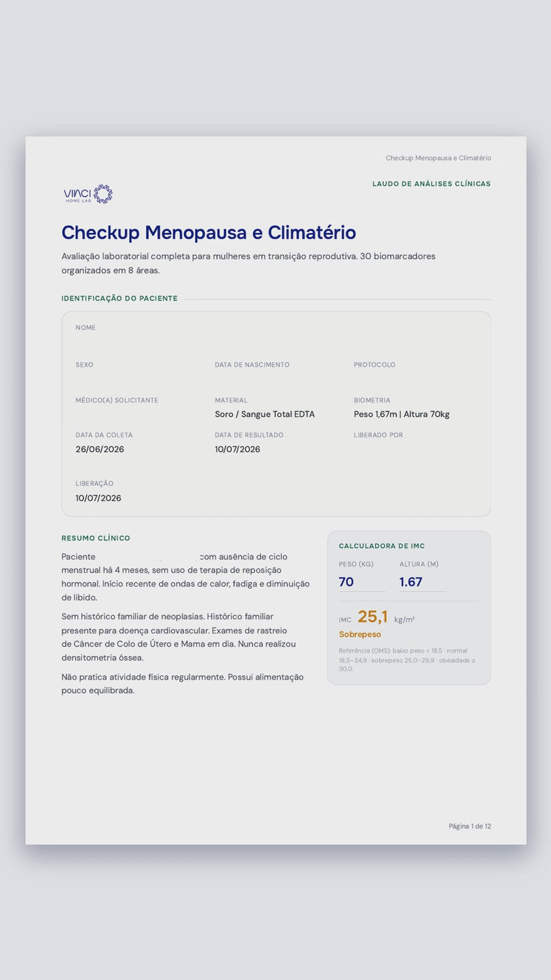The image size is (551, 980).
Task: Select the Altura (M) field showing 1.67
Action: tap(422, 582)
